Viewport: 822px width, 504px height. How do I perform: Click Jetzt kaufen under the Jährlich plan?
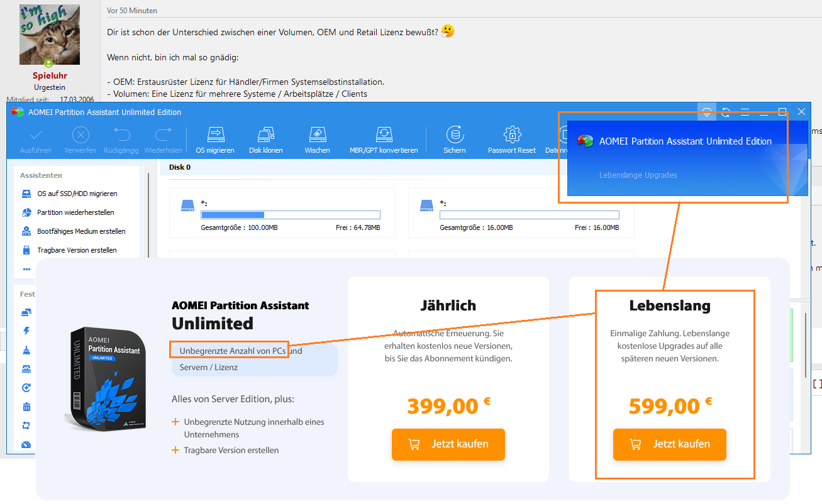pyautogui.click(x=448, y=444)
